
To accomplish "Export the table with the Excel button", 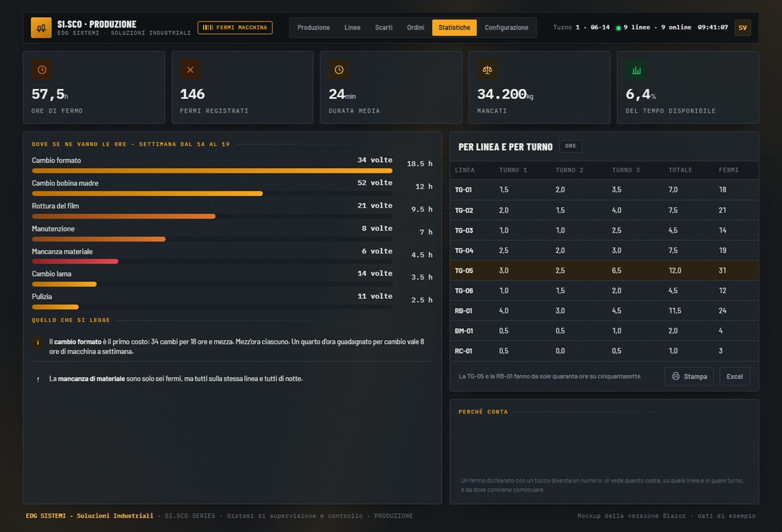I will point(734,376).
